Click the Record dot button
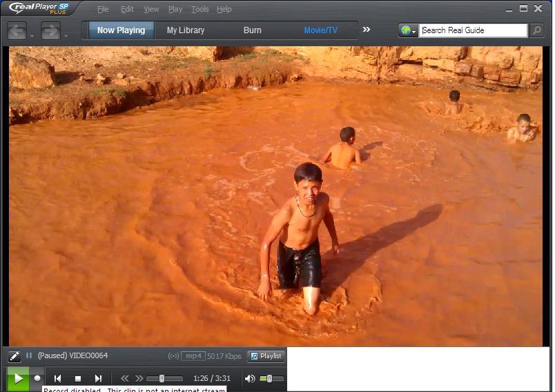Viewport: 555px width, 392px height. [37, 378]
